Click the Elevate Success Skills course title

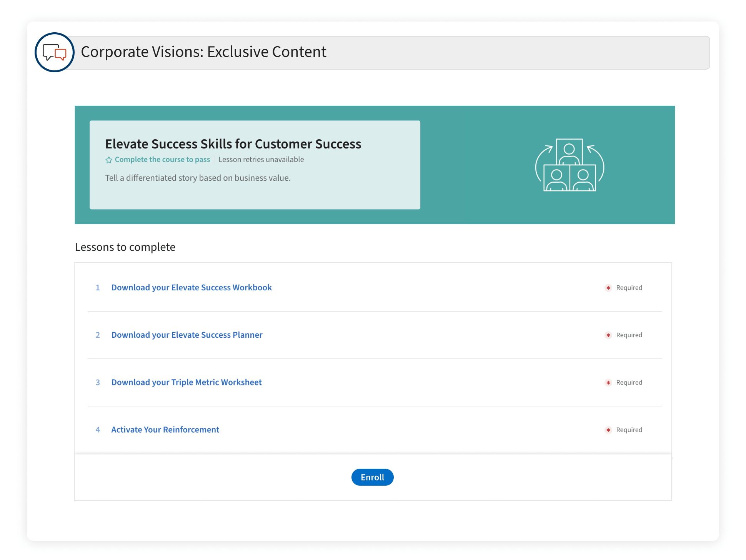(x=233, y=144)
